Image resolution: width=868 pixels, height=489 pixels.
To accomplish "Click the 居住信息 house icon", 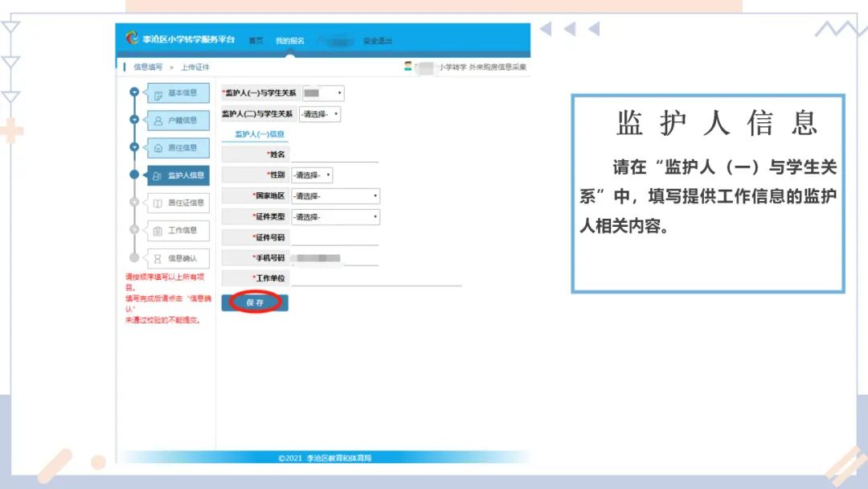I will 157,148.
